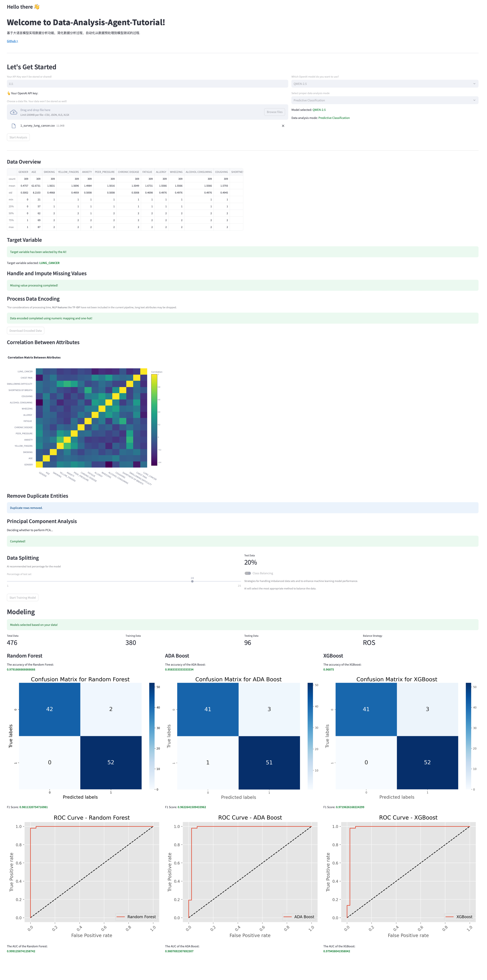Click the Start Analysis button
This screenshot has width=487, height=980.
click(18, 137)
